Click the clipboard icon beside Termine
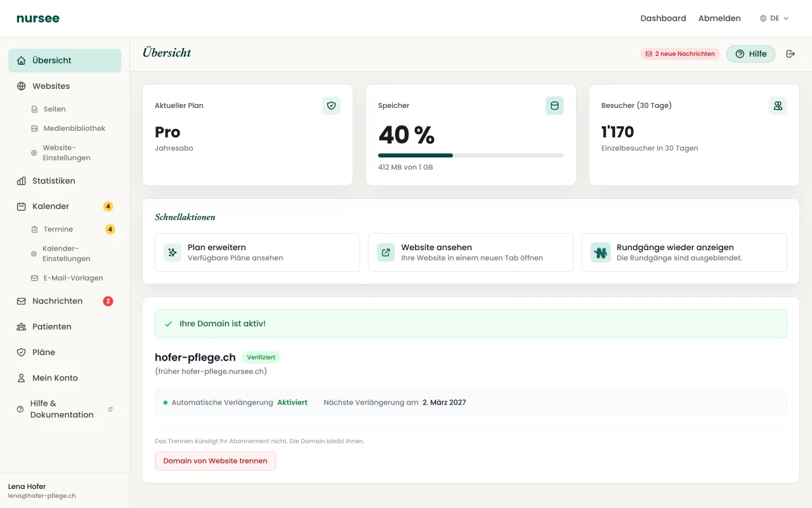Screen dimensions: 812x508 (34, 229)
